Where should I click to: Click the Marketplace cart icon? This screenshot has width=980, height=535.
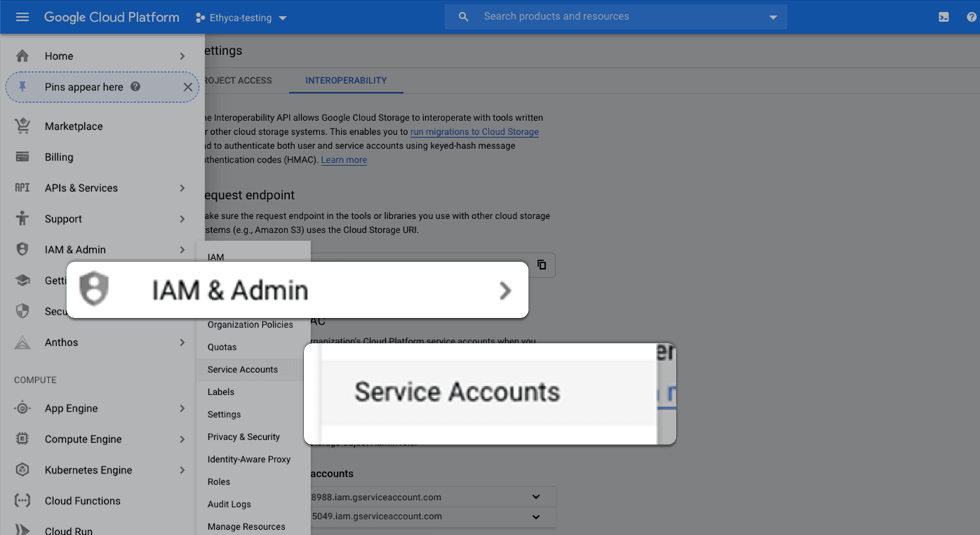coord(23,126)
